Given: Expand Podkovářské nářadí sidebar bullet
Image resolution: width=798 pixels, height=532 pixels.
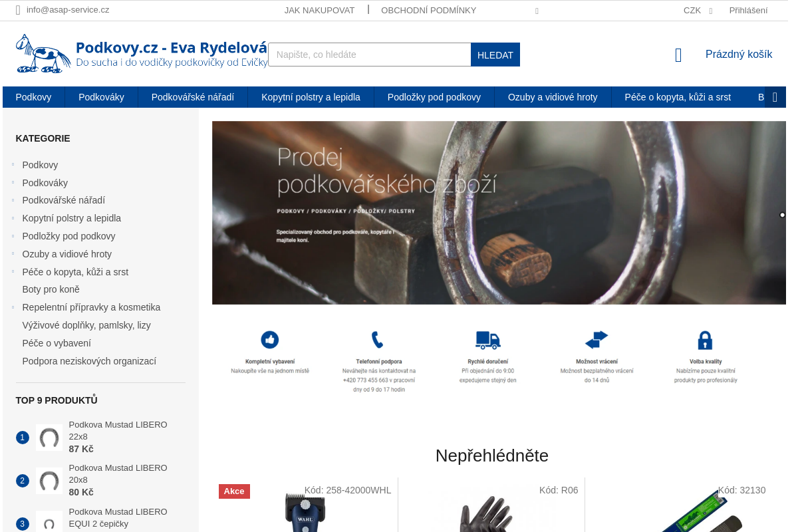Looking at the screenshot, I should point(13,200).
